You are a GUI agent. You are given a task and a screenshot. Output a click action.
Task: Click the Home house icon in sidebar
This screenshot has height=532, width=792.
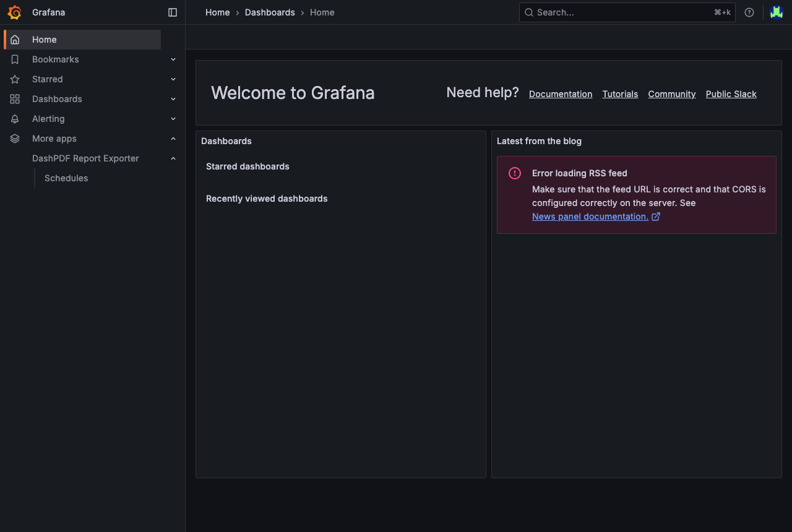[x=15, y=40]
